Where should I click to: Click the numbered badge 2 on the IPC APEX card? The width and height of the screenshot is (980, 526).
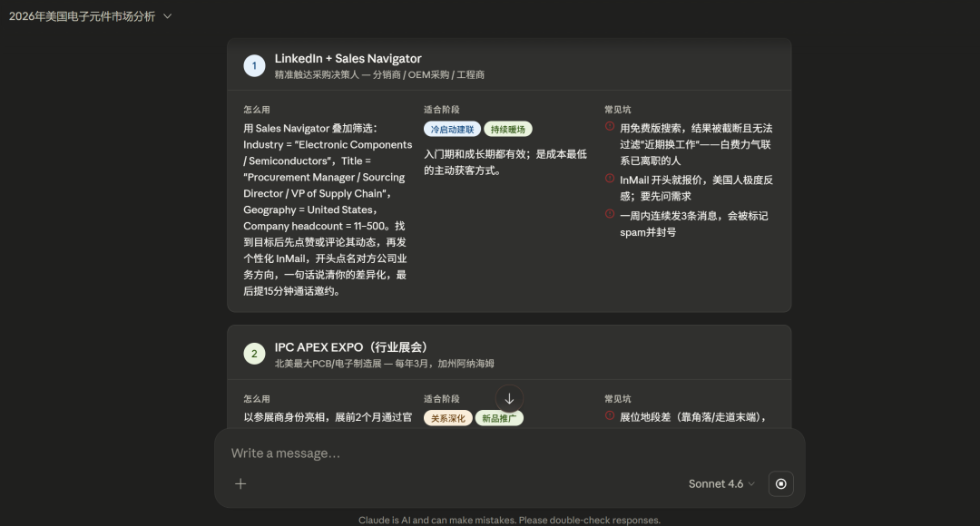point(254,354)
